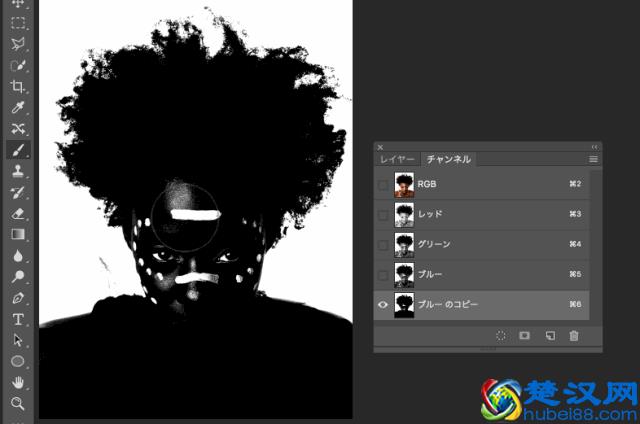Select the Dodge tool
Screen dimensions: 640x424
18,277
